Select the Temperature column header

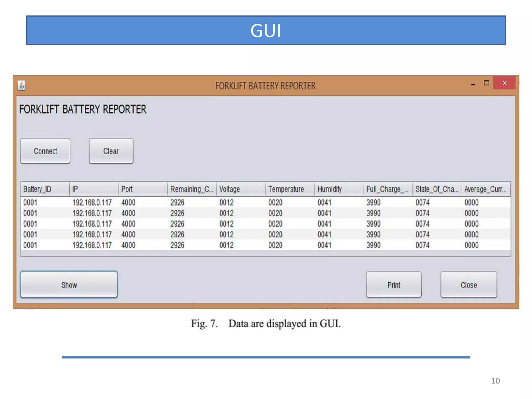(290, 189)
